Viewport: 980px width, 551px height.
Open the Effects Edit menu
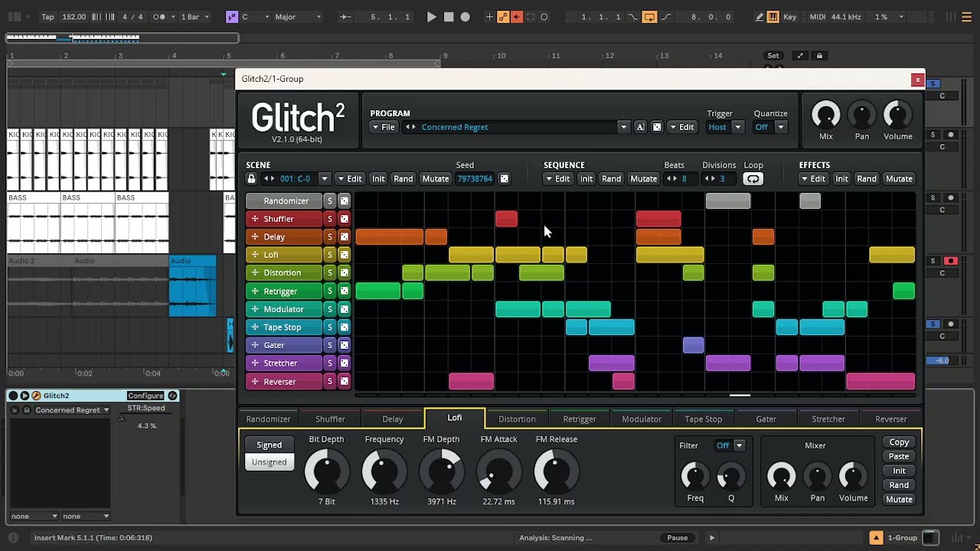click(x=813, y=179)
